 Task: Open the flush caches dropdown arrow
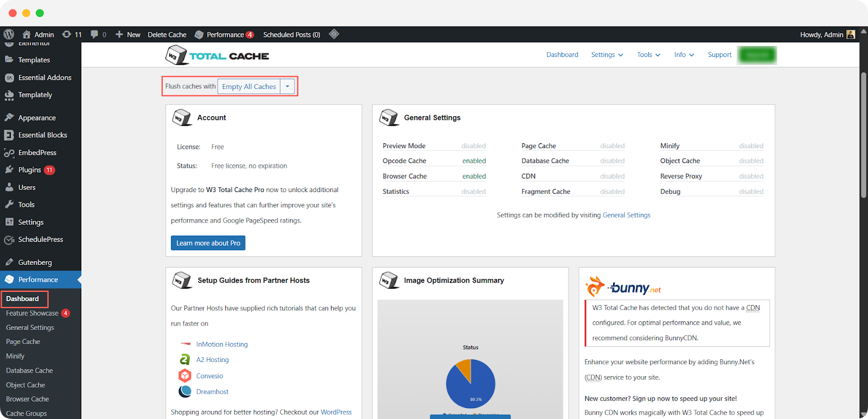coord(288,86)
